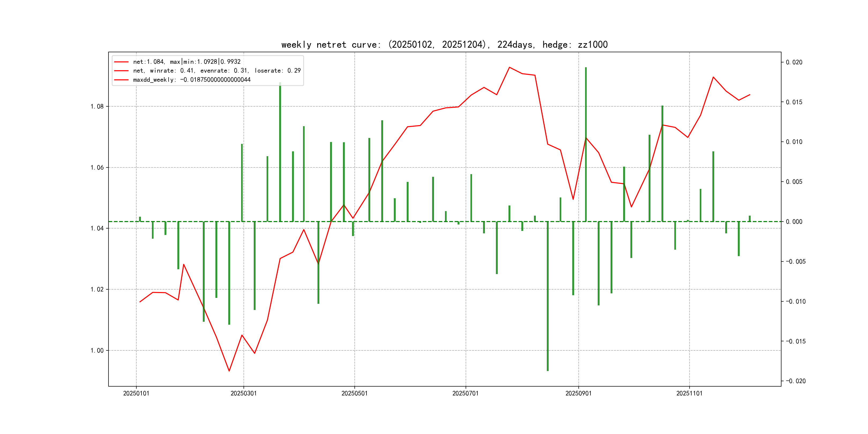
Task: Click the chart title text
Action: 444,44
